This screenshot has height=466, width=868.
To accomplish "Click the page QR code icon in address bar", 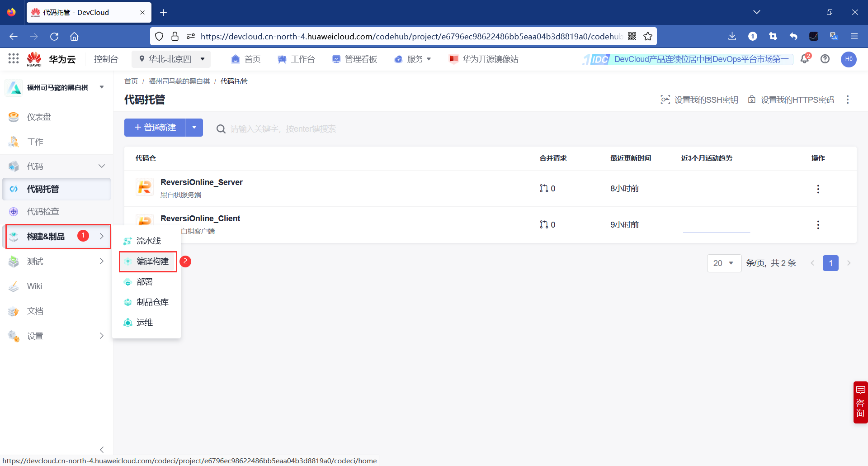I will pyautogui.click(x=632, y=36).
